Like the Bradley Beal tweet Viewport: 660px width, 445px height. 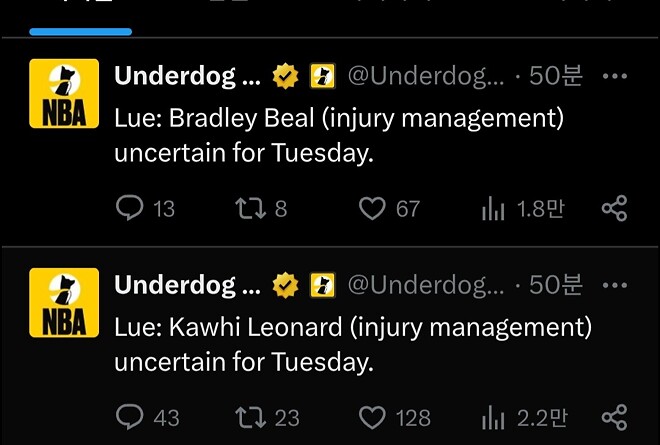point(373,208)
